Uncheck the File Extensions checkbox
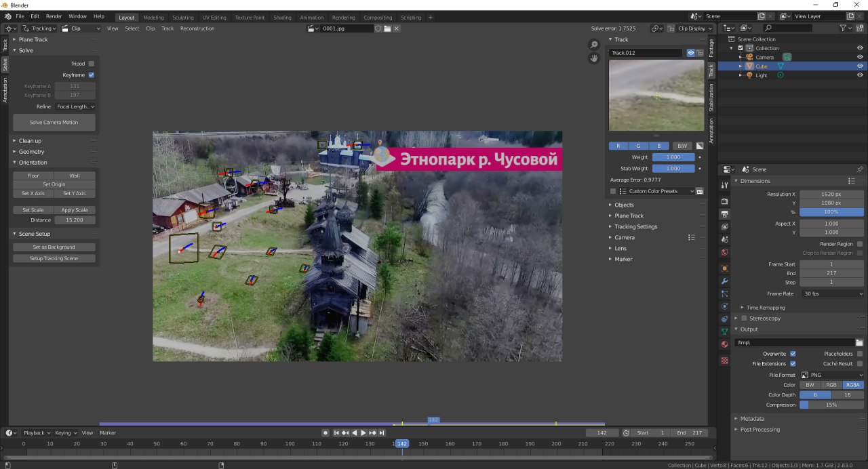 tap(793, 364)
